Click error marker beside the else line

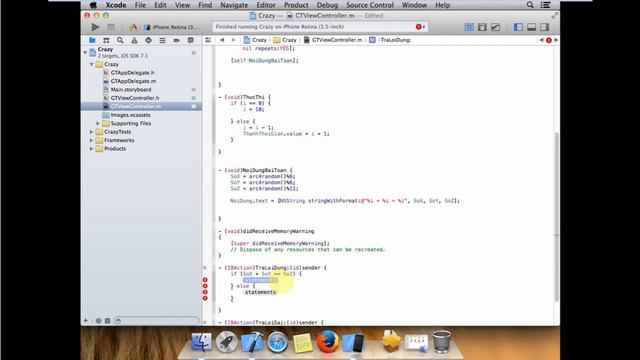coord(205,286)
